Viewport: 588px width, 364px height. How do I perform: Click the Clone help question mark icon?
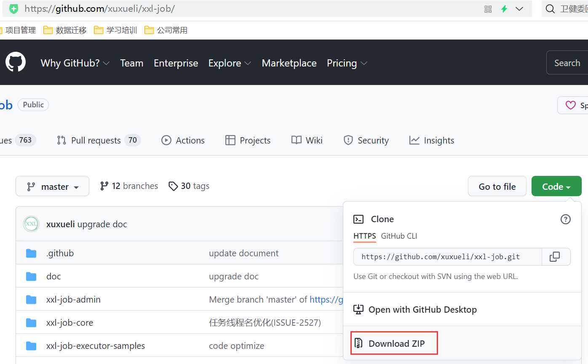pos(566,219)
